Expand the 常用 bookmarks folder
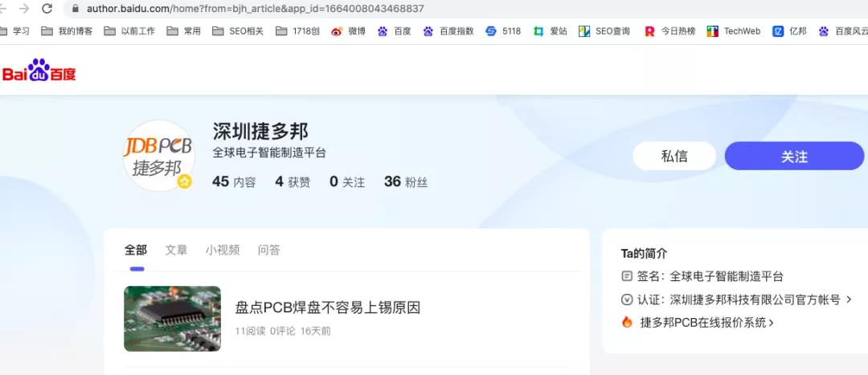The image size is (868, 375). pyautogui.click(x=184, y=31)
